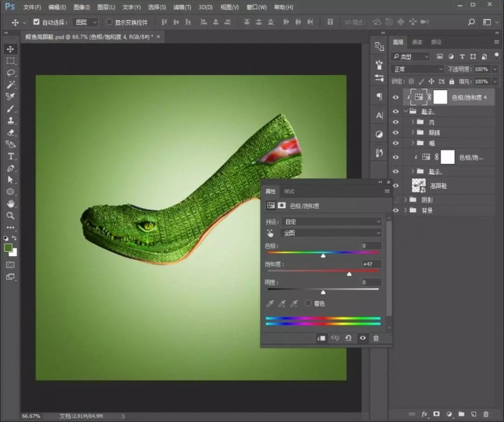This screenshot has height=422, width=504.
Task: Select the Zoom magnifier tool
Action: (10, 215)
